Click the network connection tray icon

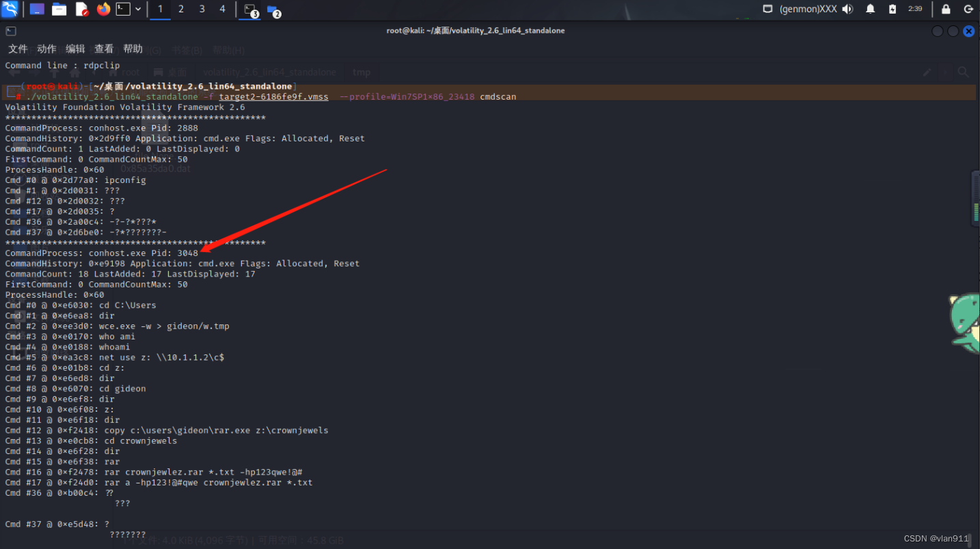[768, 9]
